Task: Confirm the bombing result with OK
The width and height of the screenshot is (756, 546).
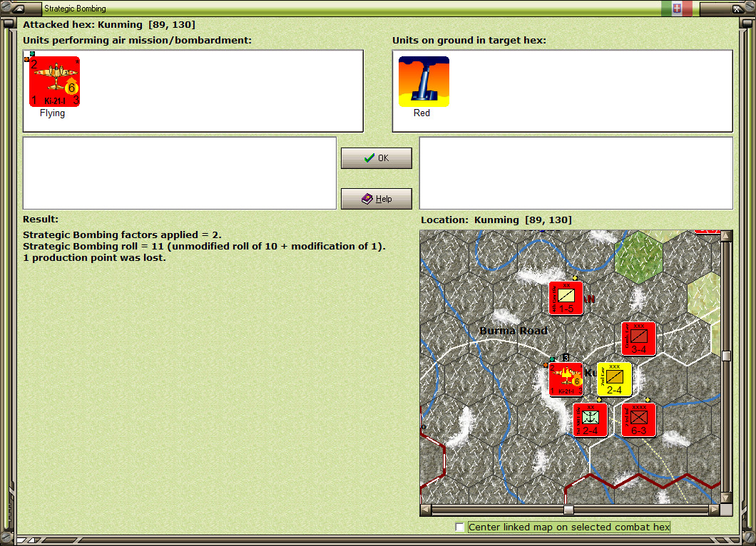Action: point(376,158)
